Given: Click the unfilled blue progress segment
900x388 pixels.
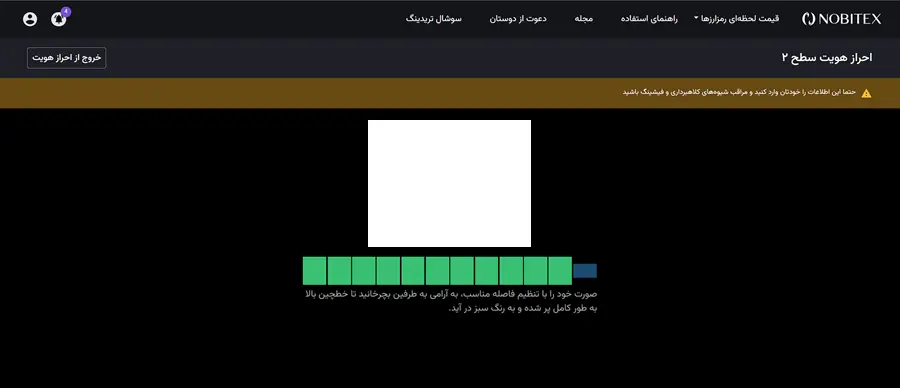Looking at the screenshot, I should (x=585, y=271).
